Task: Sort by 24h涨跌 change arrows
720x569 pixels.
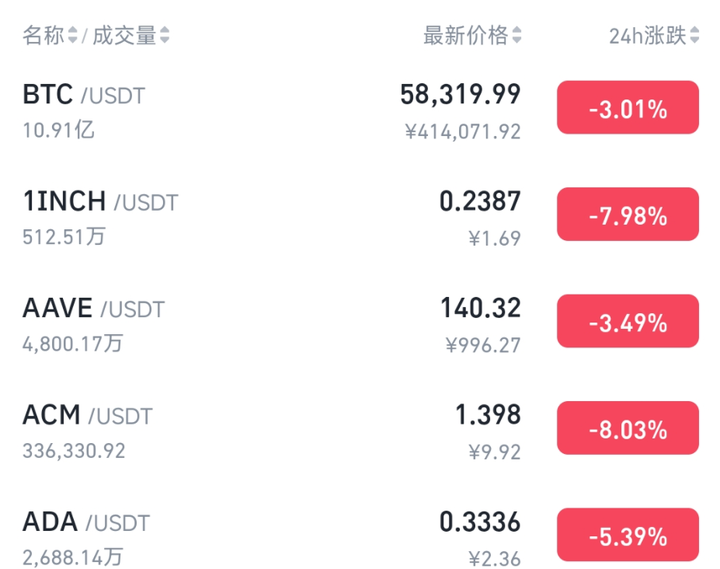Action: pyautogui.click(x=694, y=35)
